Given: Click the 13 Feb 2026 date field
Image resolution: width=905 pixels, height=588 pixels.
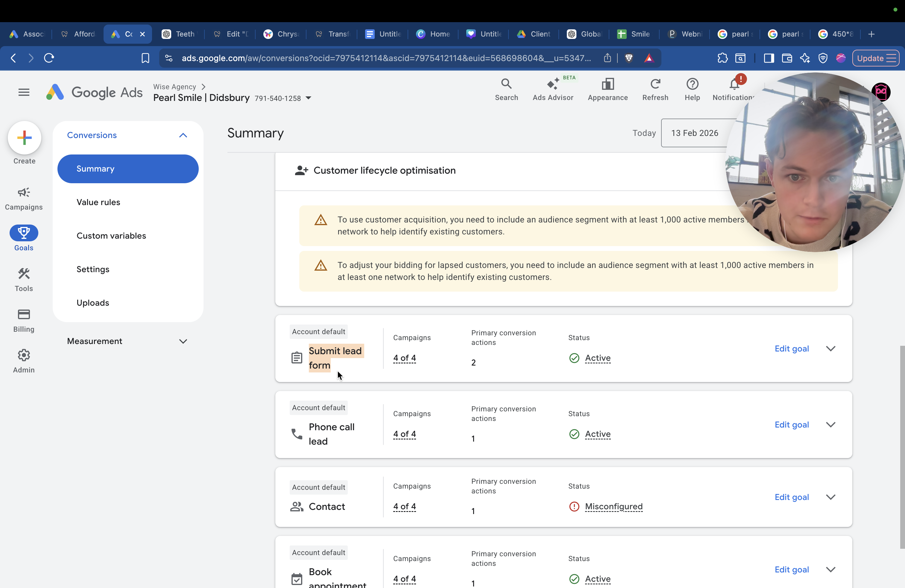Looking at the screenshot, I should coord(694,133).
